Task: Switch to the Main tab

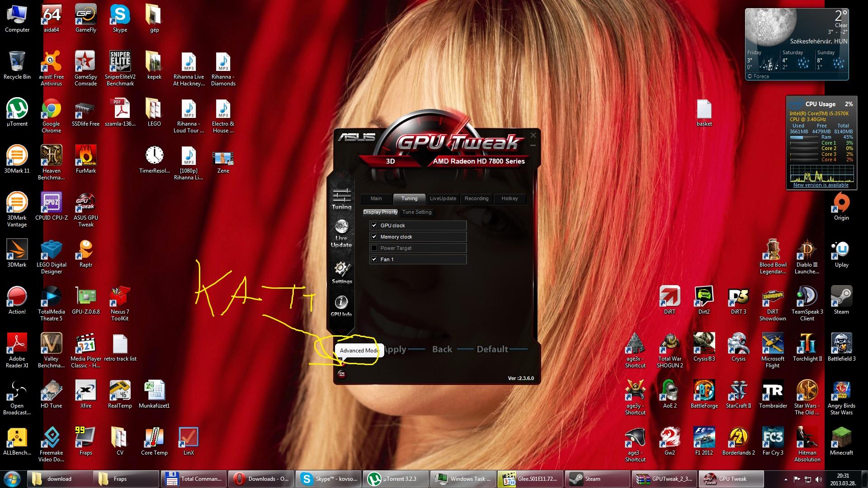Action: tap(376, 198)
